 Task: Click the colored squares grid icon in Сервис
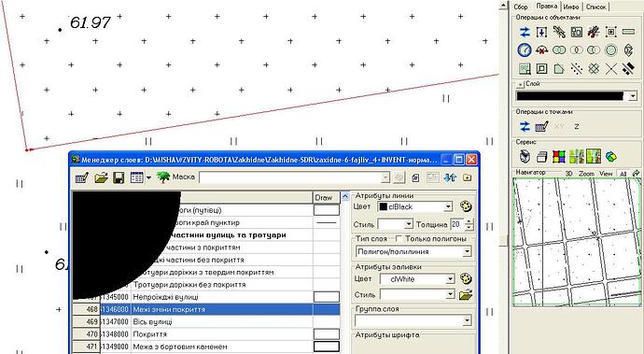(x=559, y=156)
